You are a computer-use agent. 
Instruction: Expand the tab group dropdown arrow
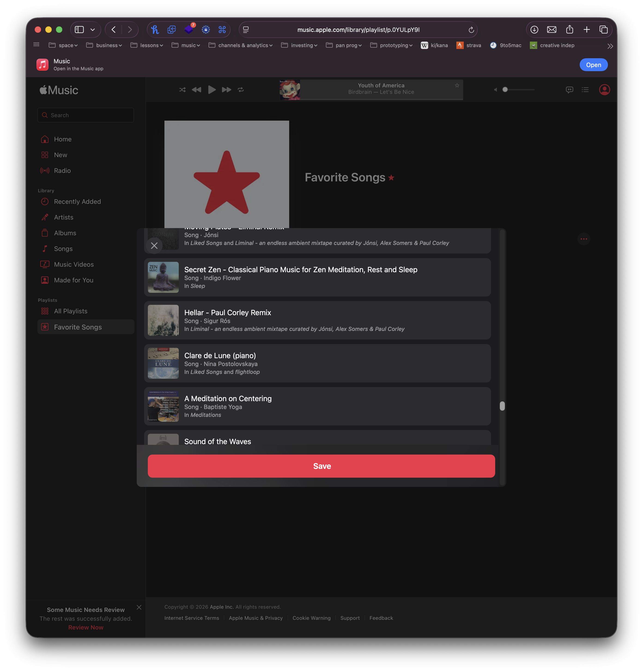[93, 30]
